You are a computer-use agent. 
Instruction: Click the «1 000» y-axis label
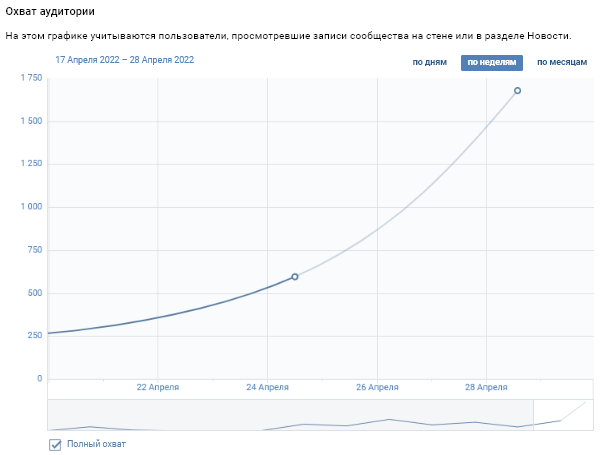32,207
